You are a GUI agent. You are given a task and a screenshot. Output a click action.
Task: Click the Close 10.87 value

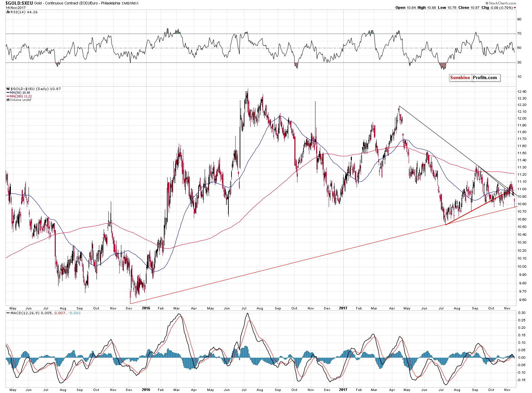[x=468, y=7]
